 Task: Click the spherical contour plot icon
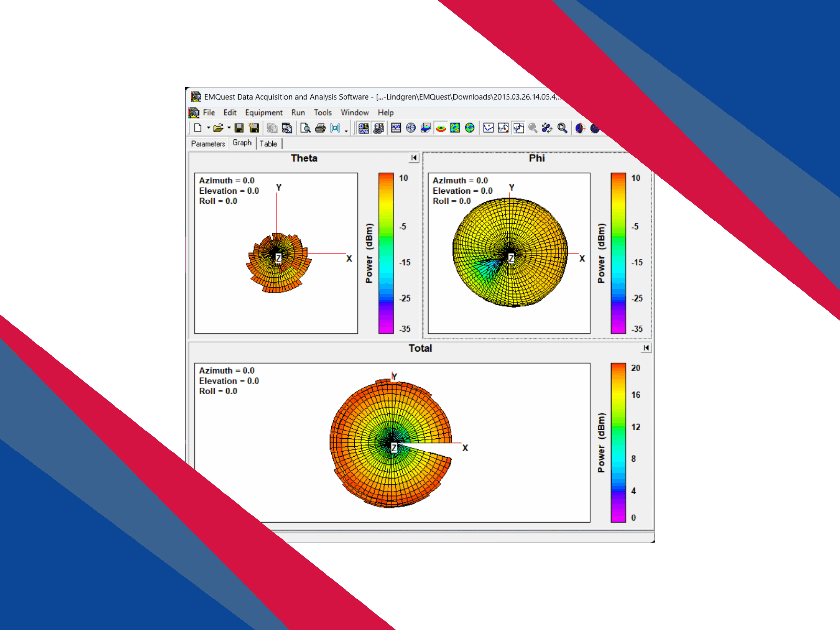click(x=470, y=128)
